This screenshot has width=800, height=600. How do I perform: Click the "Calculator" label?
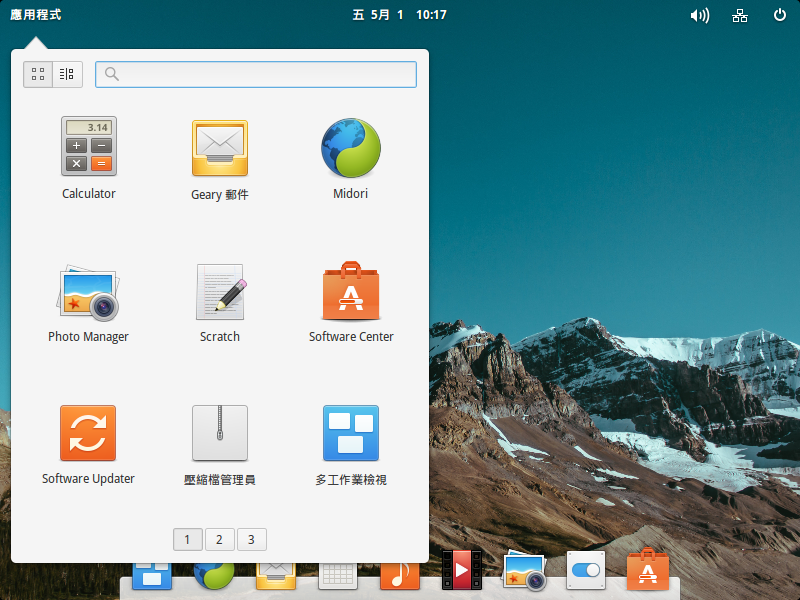(89, 194)
